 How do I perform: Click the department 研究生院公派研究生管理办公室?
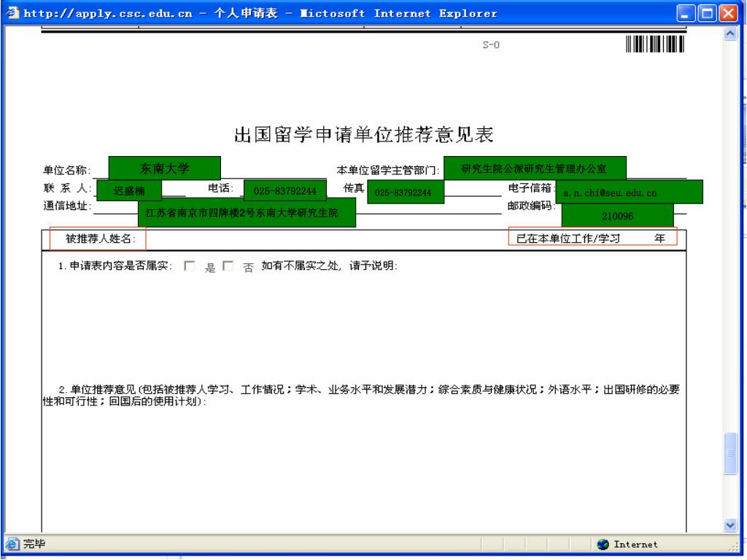click(535, 168)
